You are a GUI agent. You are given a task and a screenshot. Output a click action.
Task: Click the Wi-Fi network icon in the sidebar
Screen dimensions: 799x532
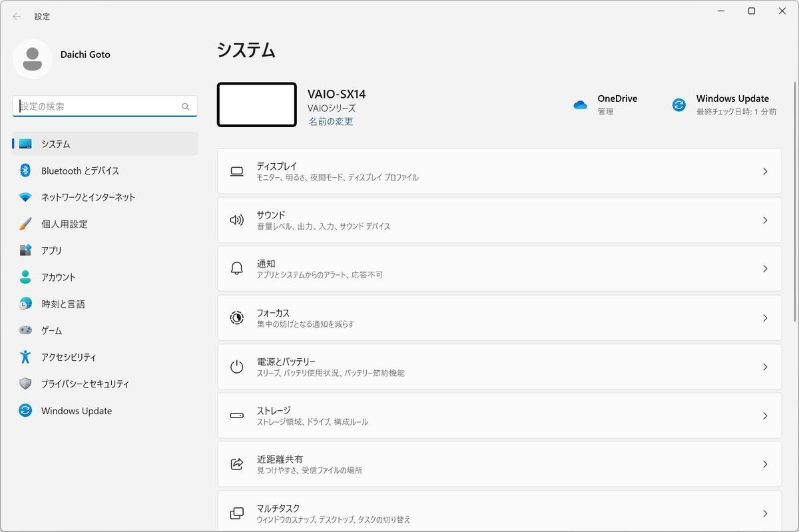tap(25, 197)
